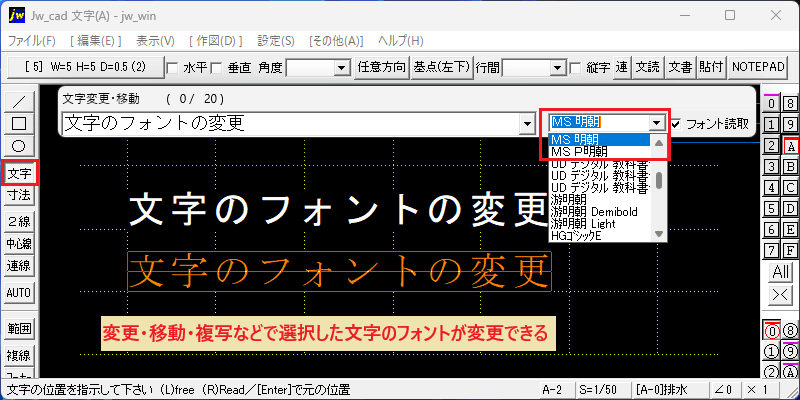Toggle square layer B
Screen dimensions: 800x400
click(x=790, y=166)
